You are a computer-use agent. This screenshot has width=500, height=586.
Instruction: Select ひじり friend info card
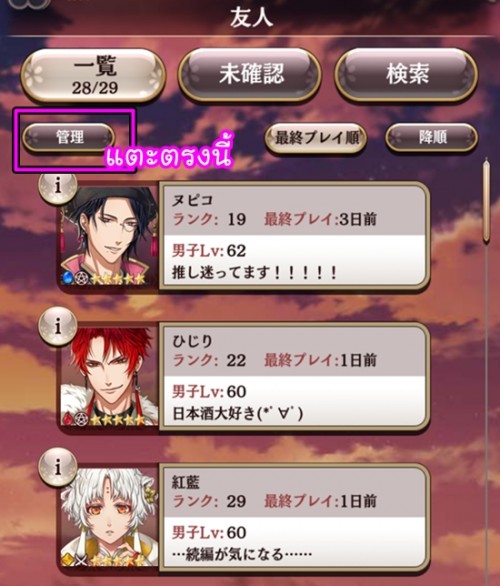(x=294, y=376)
